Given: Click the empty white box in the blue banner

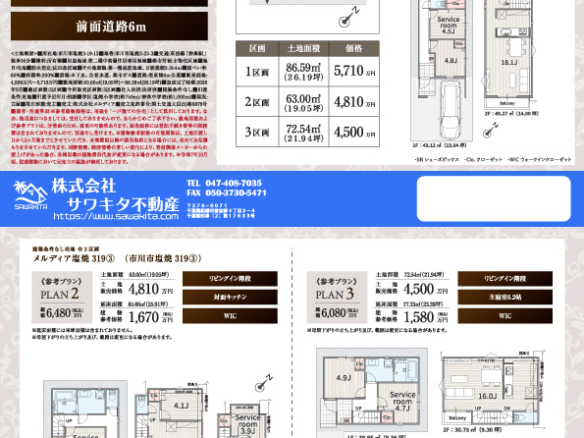Looking at the screenshot, I should pos(493,199).
